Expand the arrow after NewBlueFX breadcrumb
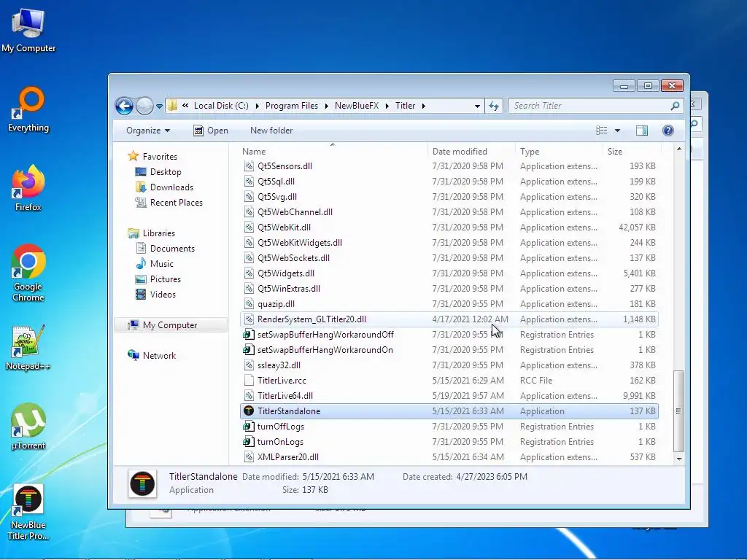The height and width of the screenshot is (560, 747). click(387, 106)
